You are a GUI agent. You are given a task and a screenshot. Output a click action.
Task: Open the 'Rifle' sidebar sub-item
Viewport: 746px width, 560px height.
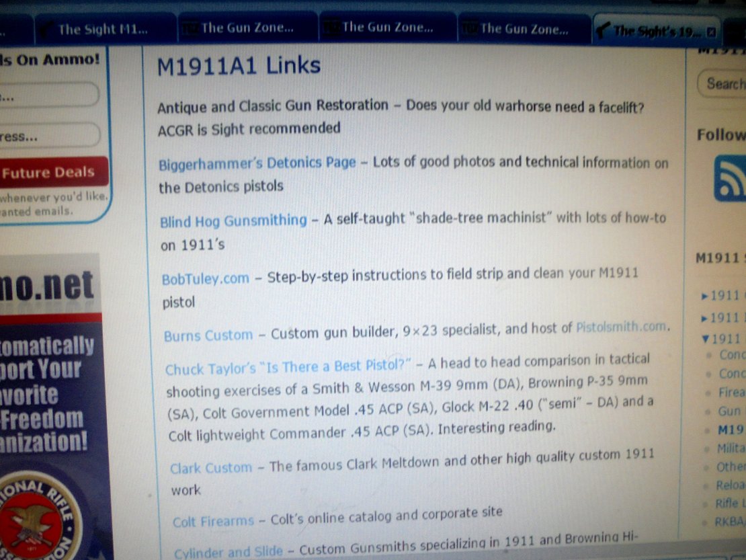[727, 504]
